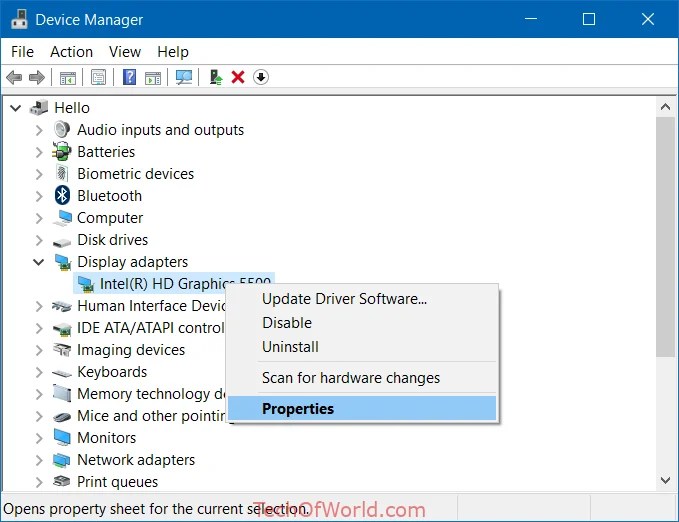Click the Network adapters icon
Viewport: 679px width, 522px height.
[61, 460]
